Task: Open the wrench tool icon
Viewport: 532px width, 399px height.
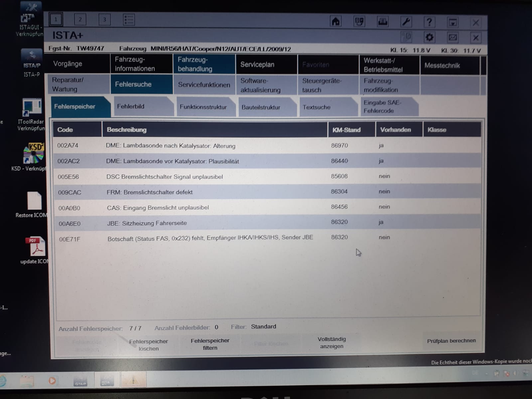Action: 406,22
